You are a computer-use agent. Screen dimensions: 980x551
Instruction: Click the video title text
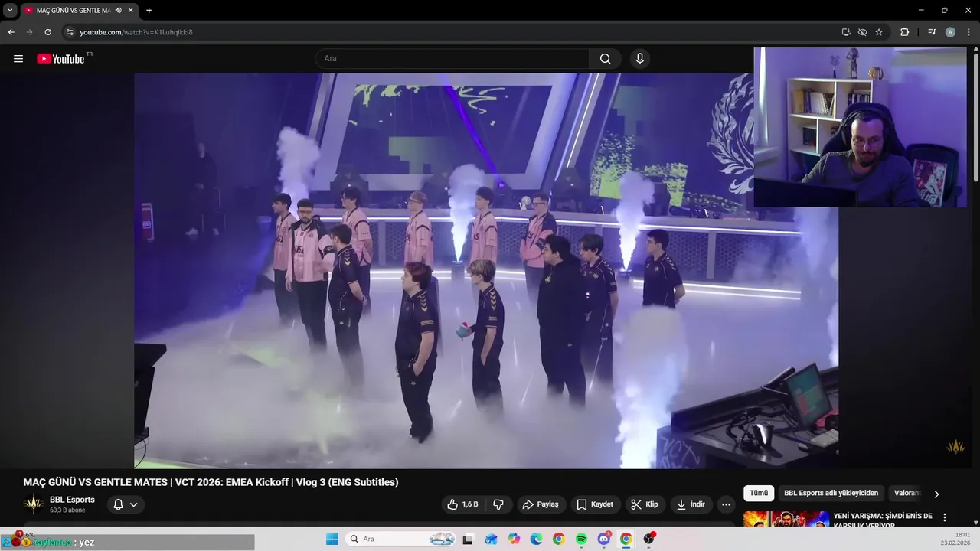pos(211,482)
